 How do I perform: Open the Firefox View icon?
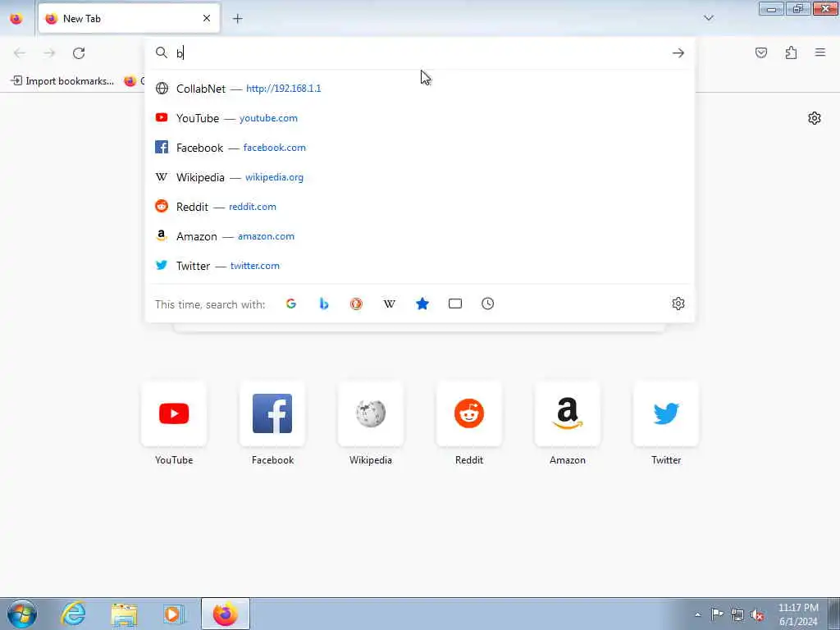(16, 19)
